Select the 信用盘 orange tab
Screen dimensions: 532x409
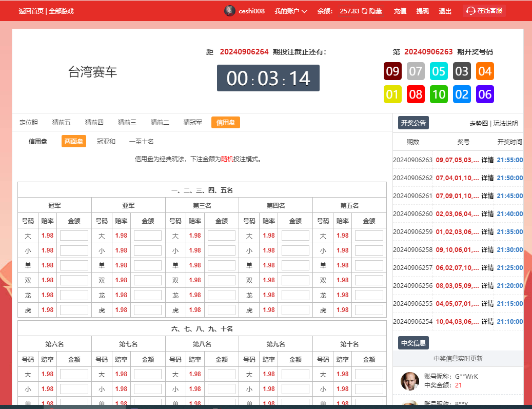click(226, 123)
